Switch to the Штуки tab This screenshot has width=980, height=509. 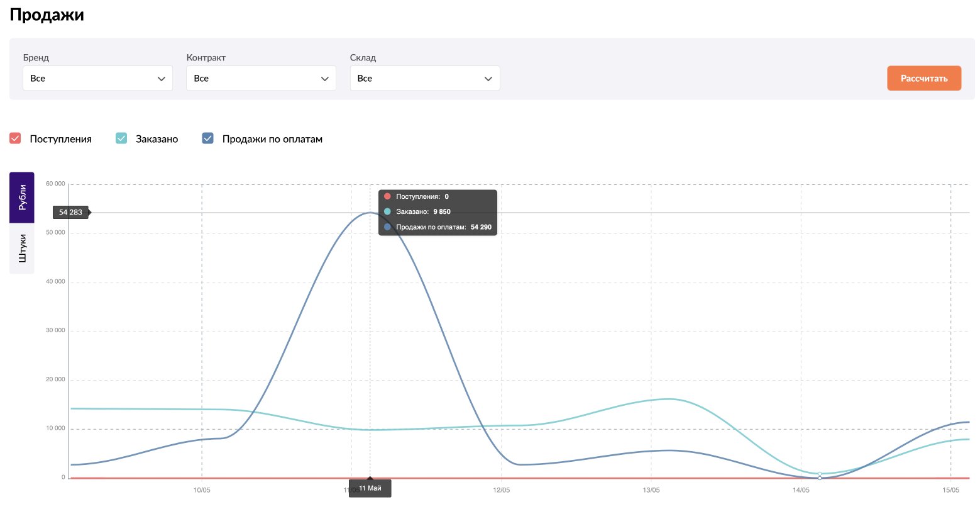point(22,249)
